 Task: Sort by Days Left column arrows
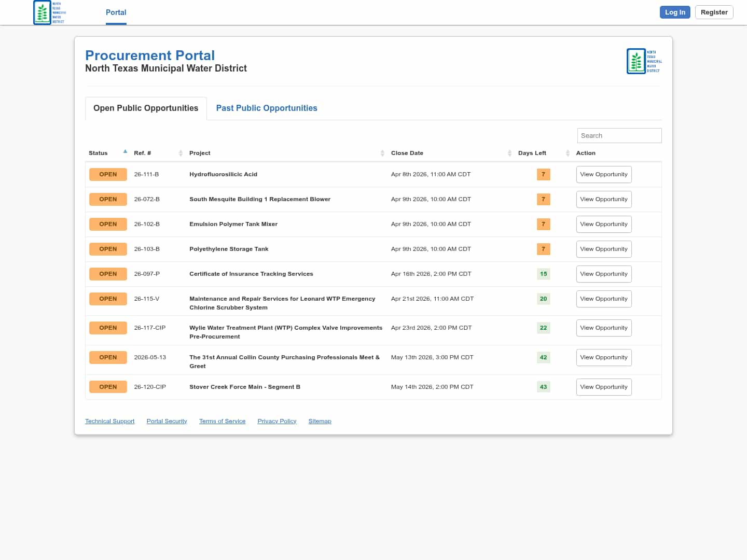pos(568,153)
